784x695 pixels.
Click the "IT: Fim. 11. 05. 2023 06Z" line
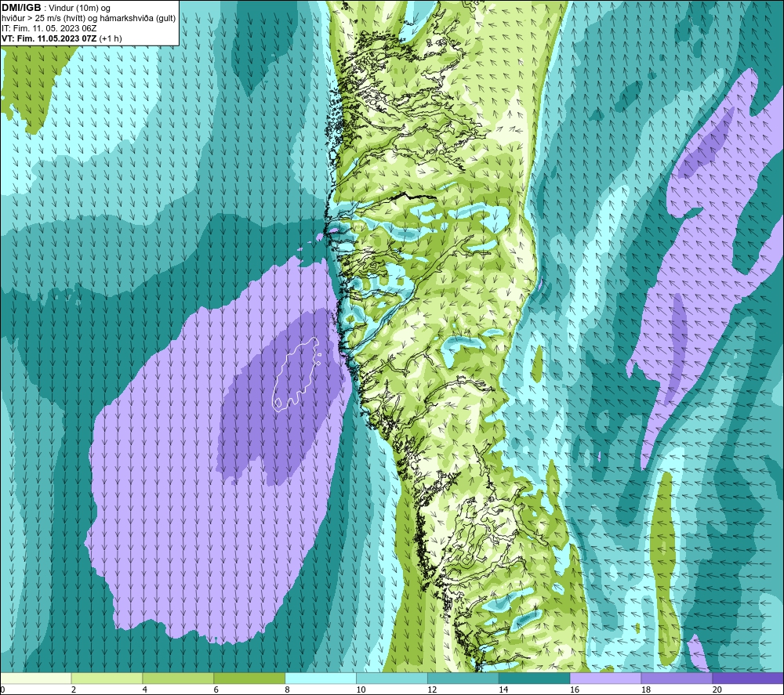49,28
